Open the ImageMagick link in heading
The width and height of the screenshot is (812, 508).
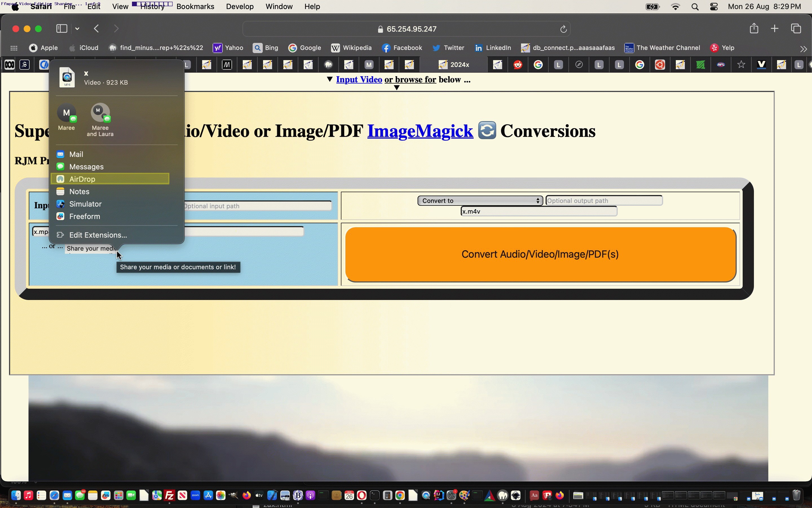420,131
